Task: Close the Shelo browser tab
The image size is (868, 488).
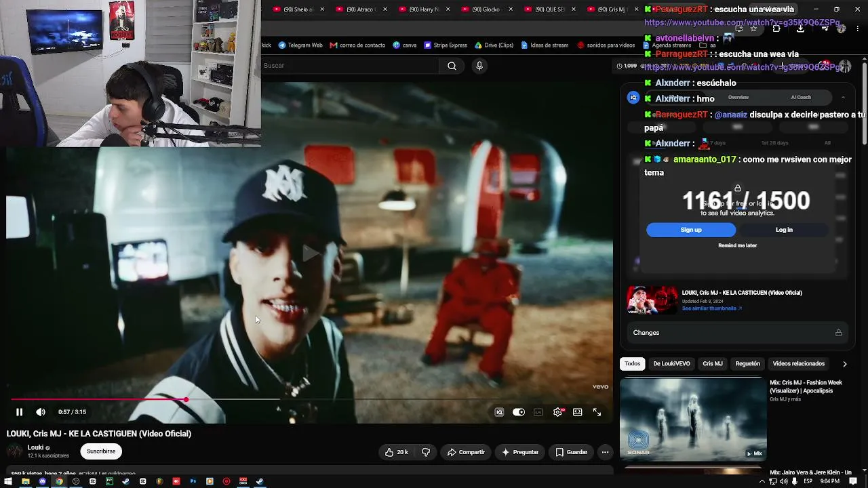Action: [322, 9]
